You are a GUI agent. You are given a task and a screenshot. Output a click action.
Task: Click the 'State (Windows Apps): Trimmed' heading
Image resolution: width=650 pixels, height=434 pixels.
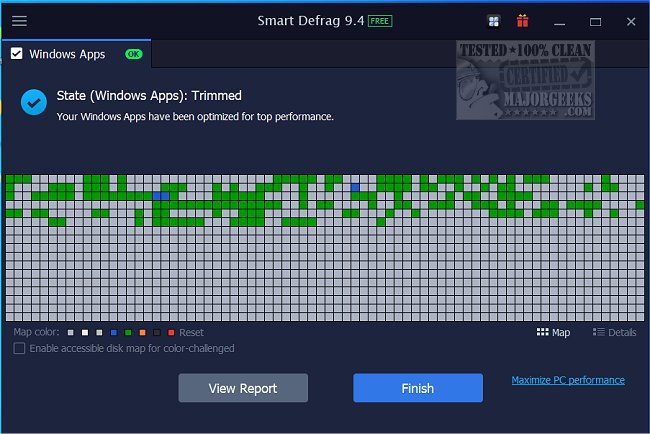(149, 96)
